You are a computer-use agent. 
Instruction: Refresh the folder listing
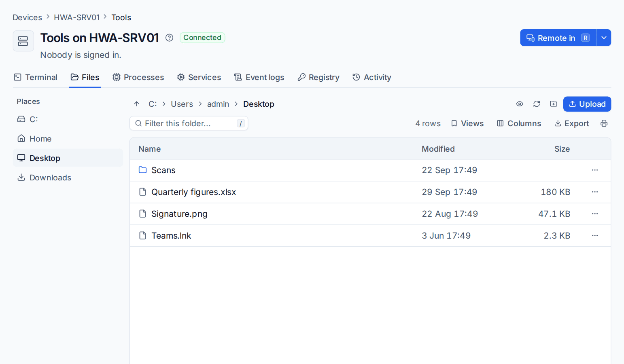[537, 104]
